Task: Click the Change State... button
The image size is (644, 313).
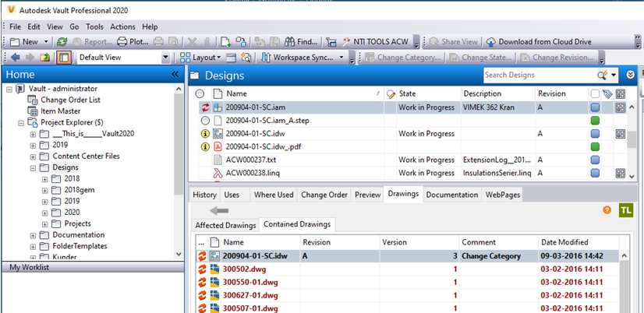Action: (x=480, y=58)
